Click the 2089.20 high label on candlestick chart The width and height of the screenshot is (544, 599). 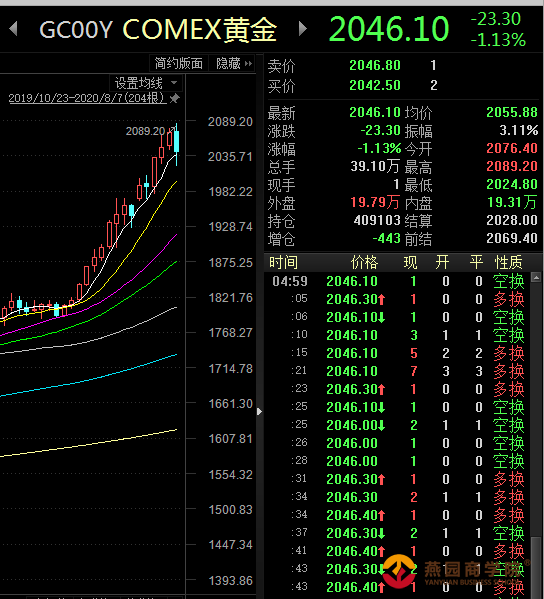(145, 131)
